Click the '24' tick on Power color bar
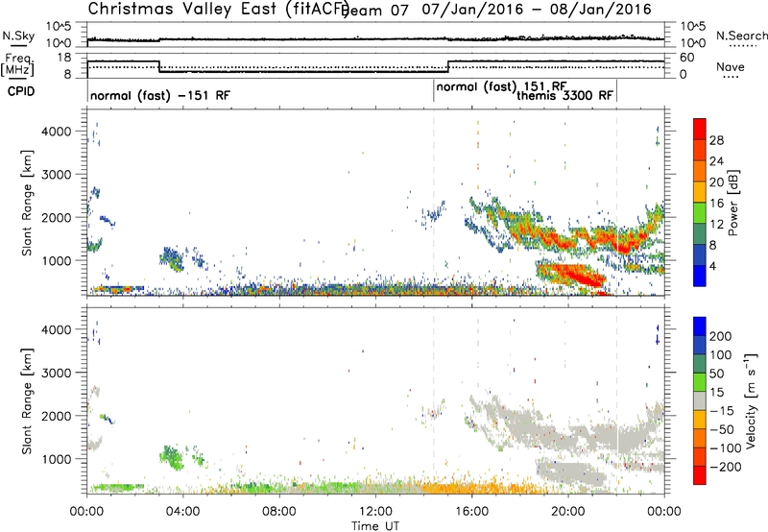Viewport: 768px width, 532px height. click(716, 161)
